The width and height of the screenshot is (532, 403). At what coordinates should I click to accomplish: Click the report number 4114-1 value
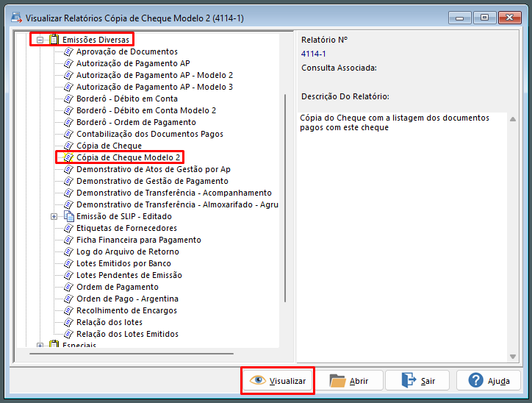(314, 54)
